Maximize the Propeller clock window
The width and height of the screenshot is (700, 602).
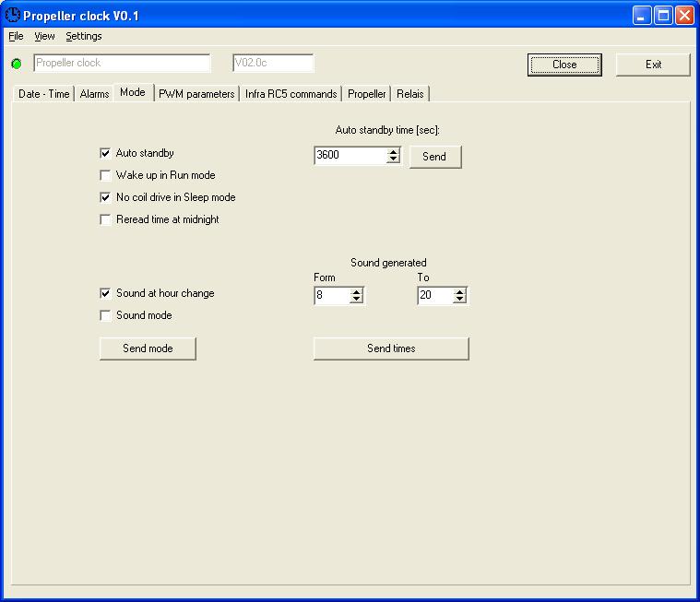(x=663, y=16)
